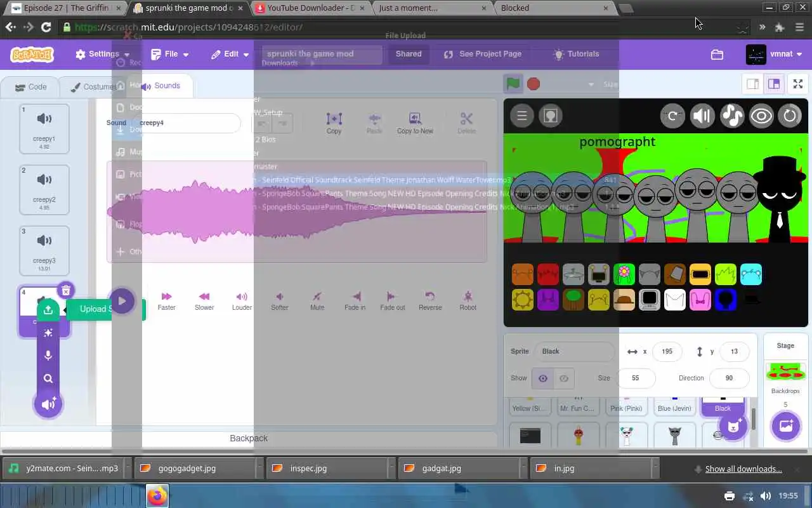This screenshot has height=508, width=812.
Task: Click Show all downloads link
Action: tap(743, 469)
